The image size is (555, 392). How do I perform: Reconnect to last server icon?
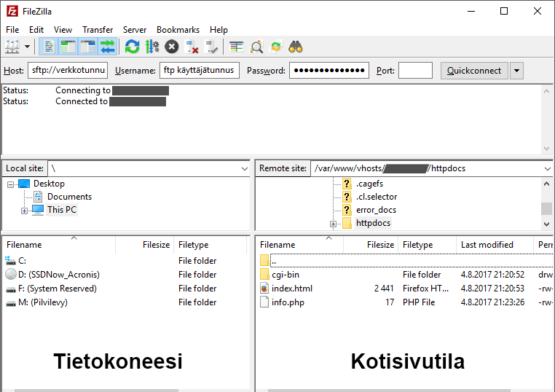pos(212,47)
